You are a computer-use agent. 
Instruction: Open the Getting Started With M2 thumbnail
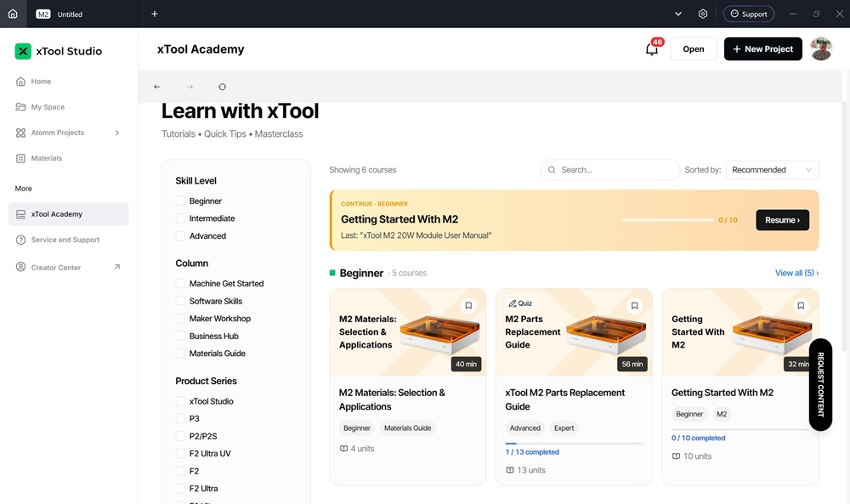click(x=740, y=332)
